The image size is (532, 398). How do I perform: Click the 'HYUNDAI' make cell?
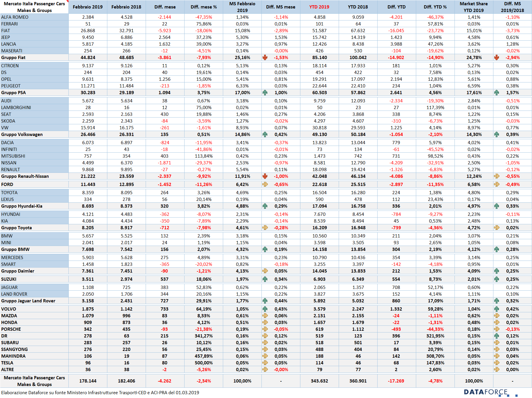coord(34,214)
